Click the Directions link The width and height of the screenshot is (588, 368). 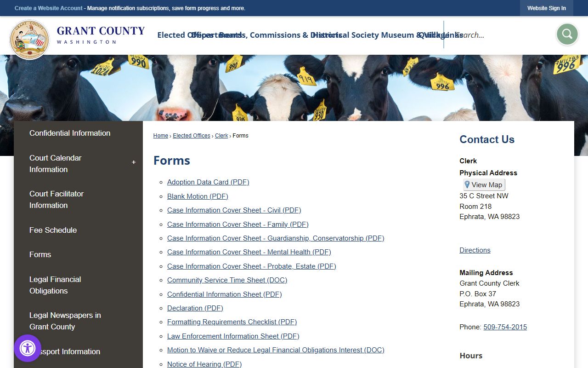[x=475, y=250]
